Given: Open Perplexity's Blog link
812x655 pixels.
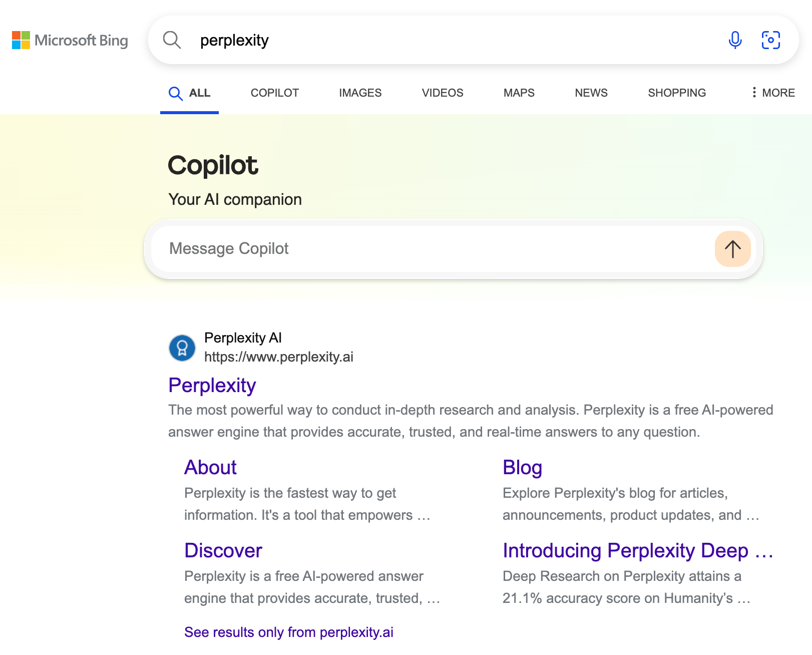Looking at the screenshot, I should (x=523, y=467).
